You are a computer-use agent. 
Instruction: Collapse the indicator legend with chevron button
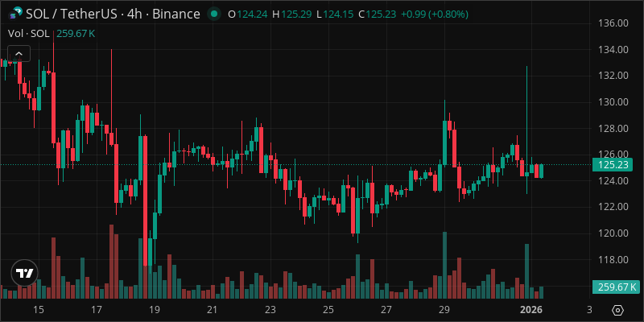coord(19,53)
